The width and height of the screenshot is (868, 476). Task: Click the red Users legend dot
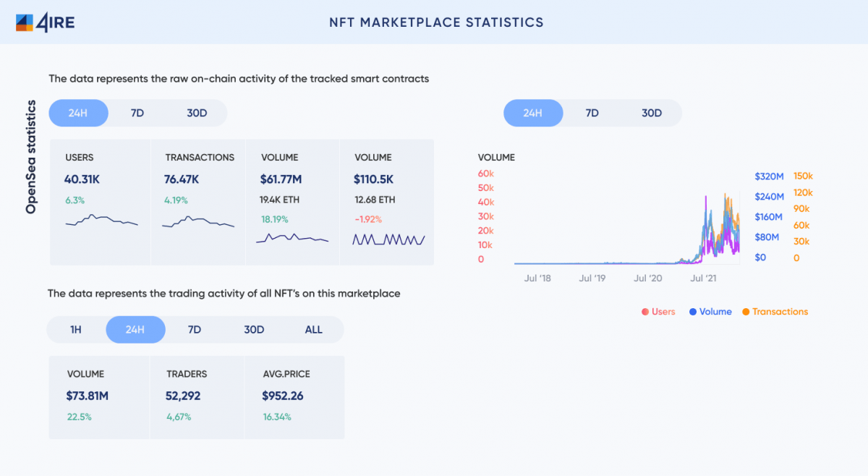pos(644,312)
